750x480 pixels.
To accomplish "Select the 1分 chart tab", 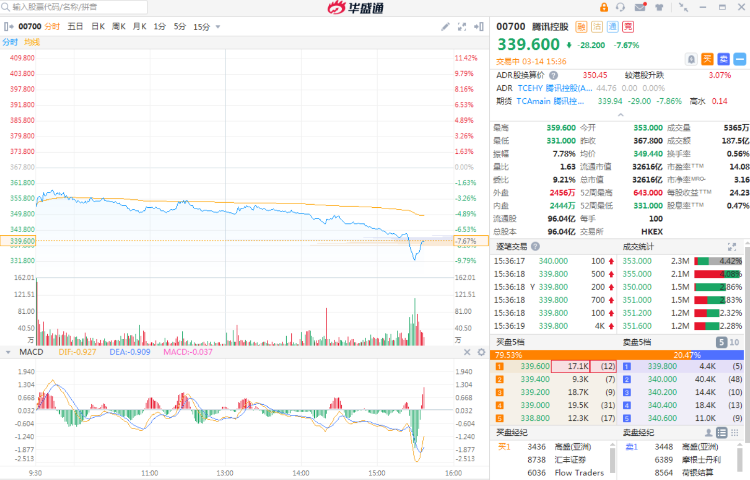I will (159, 27).
